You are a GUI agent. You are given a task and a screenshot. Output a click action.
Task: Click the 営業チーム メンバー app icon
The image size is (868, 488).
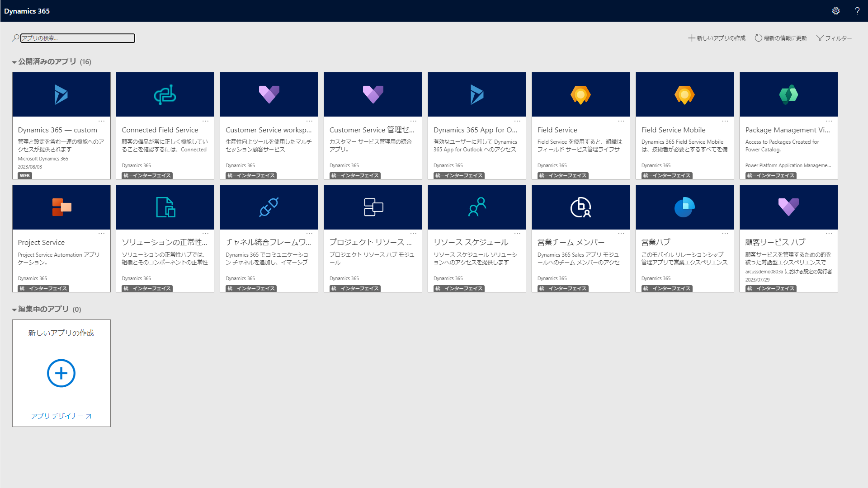pos(581,207)
